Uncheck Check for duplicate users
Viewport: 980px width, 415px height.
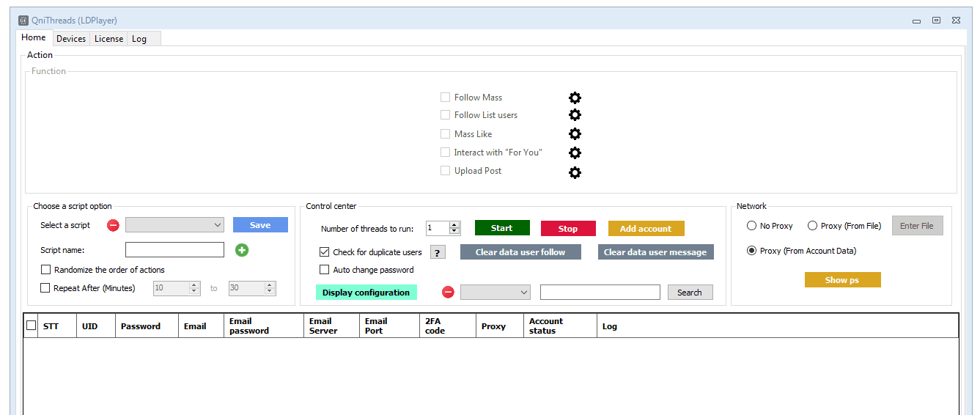pyautogui.click(x=325, y=252)
